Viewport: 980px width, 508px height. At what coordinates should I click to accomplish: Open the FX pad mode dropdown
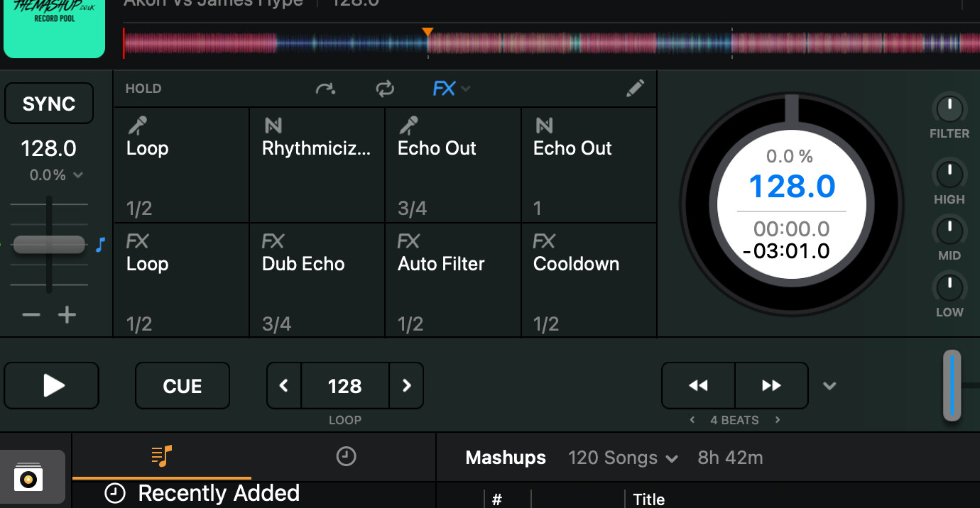click(x=452, y=89)
